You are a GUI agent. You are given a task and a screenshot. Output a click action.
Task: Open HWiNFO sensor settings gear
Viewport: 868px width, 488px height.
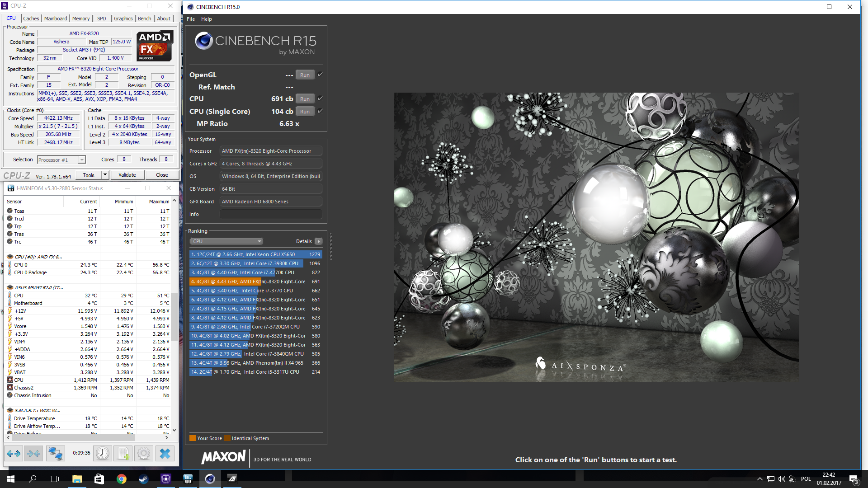[144, 453]
